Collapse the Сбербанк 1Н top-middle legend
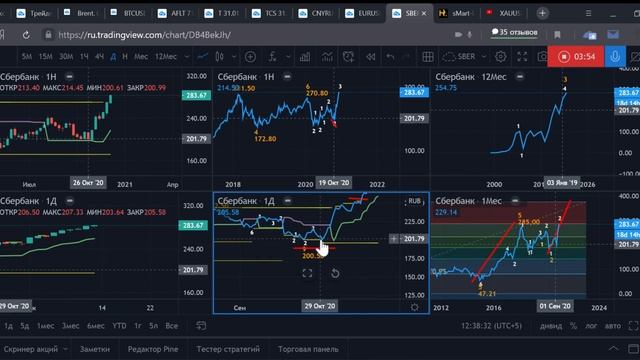Screen dimensions: 640x360 (x=287, y=77)
